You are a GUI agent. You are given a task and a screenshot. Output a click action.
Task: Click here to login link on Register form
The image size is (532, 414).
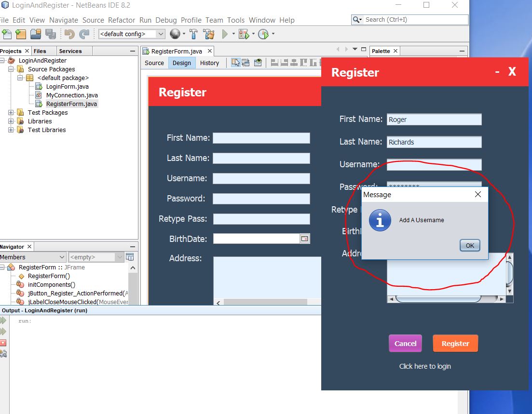(x=424, y=366)
